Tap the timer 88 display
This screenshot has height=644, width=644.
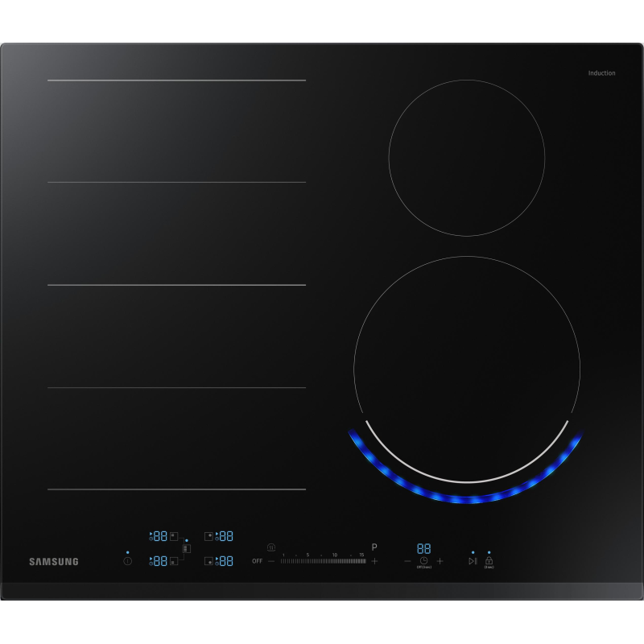tap(424, 548)
